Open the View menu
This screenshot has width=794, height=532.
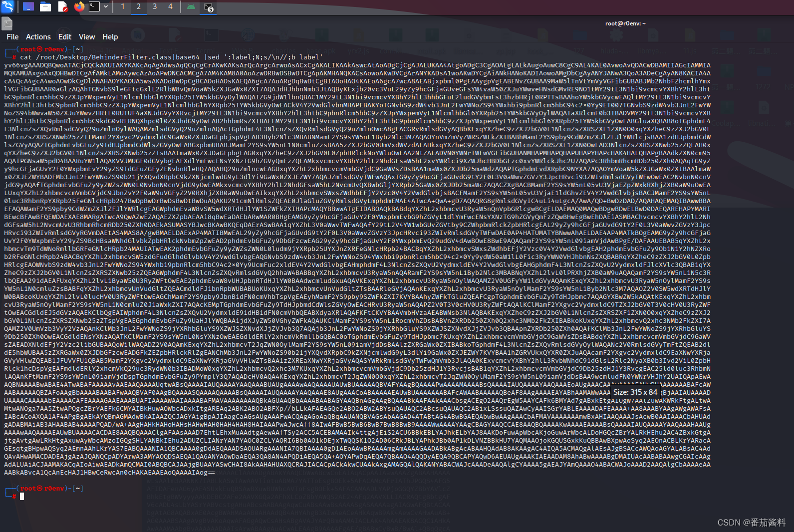(87, 37)
